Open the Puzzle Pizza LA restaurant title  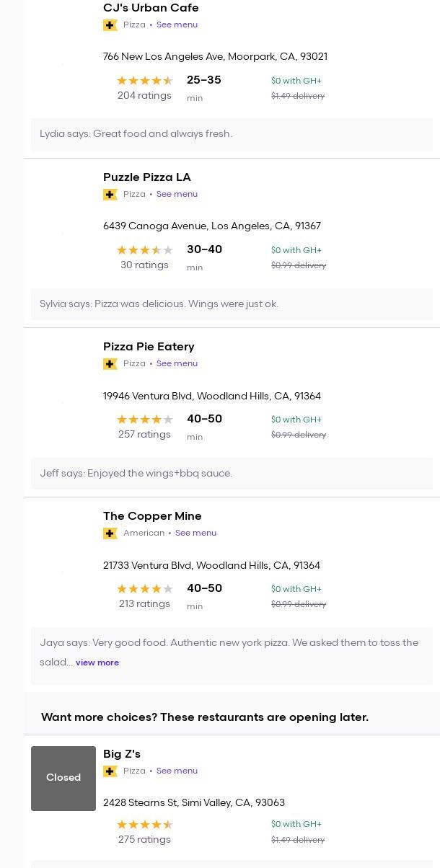click(x=147, y=177)
